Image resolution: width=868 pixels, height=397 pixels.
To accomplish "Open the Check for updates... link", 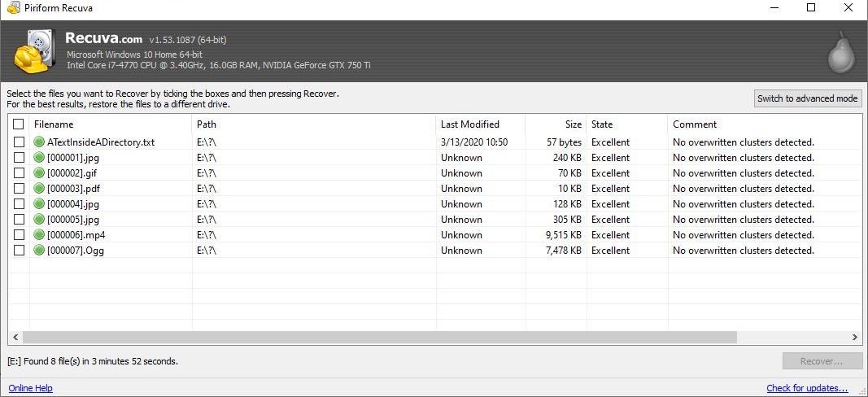I will [x=807, y=388].
